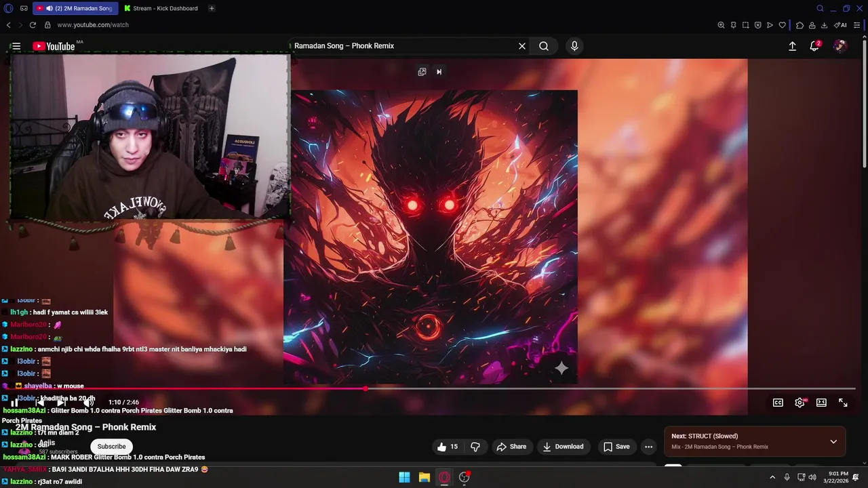Click the 2M Ramadan Song video title
The height and width of the screenshot is (488, 868).
(x=86, y=427)
